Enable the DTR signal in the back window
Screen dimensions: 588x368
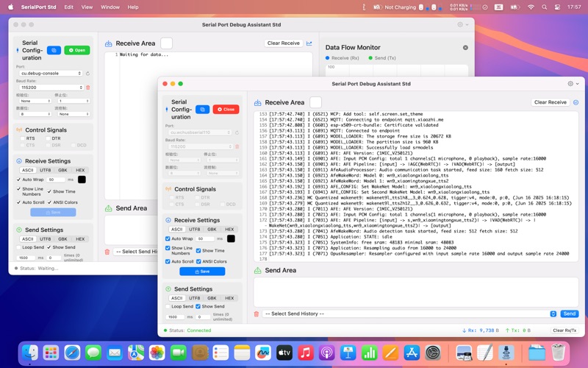pos(48,138)
